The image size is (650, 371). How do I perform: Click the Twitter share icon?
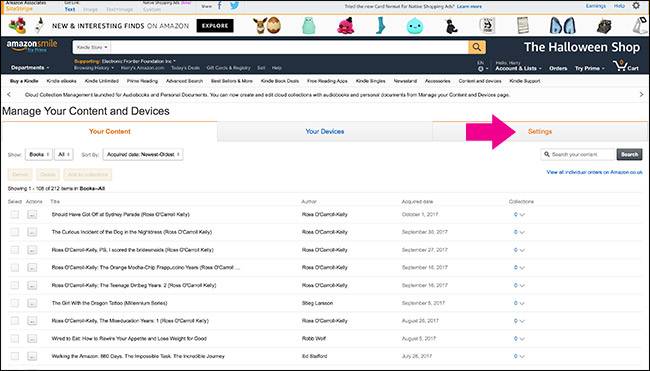(235, 6)
